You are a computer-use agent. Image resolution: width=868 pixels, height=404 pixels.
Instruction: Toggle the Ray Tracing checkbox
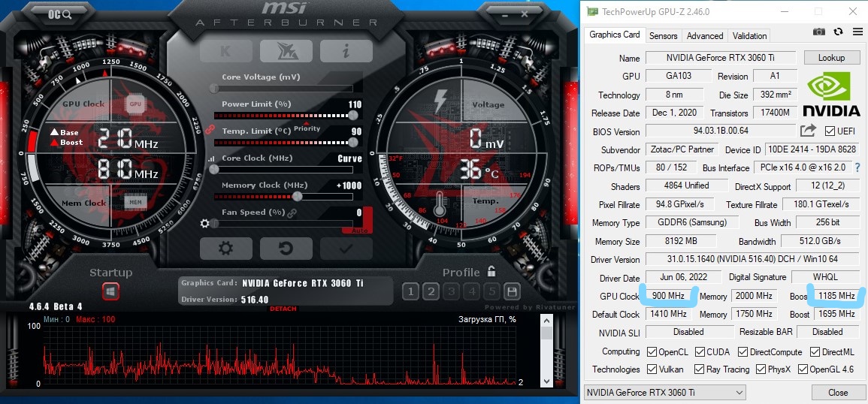tap(700, 369)
